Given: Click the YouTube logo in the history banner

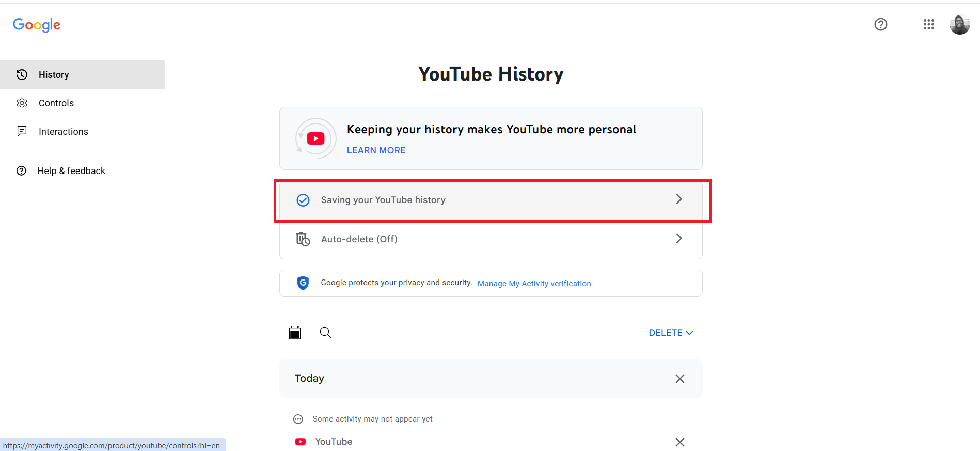Looking at the screenshot, I should pos(315,138).
